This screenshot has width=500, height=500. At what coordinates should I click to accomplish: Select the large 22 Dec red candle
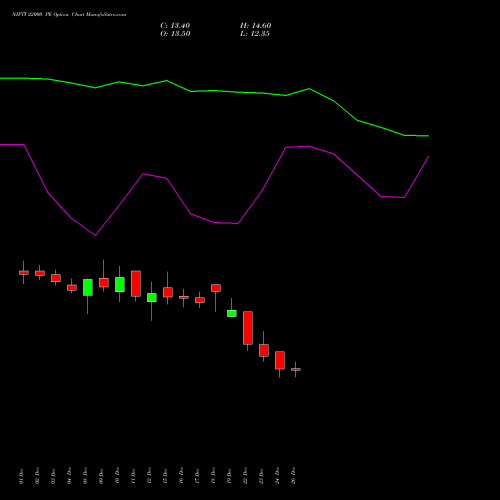248,328
